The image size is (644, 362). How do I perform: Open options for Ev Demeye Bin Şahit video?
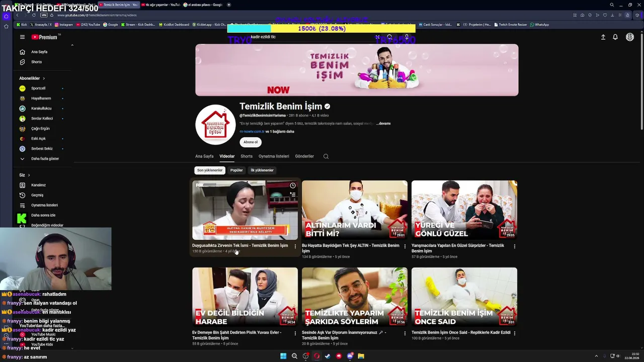[295, 333]
